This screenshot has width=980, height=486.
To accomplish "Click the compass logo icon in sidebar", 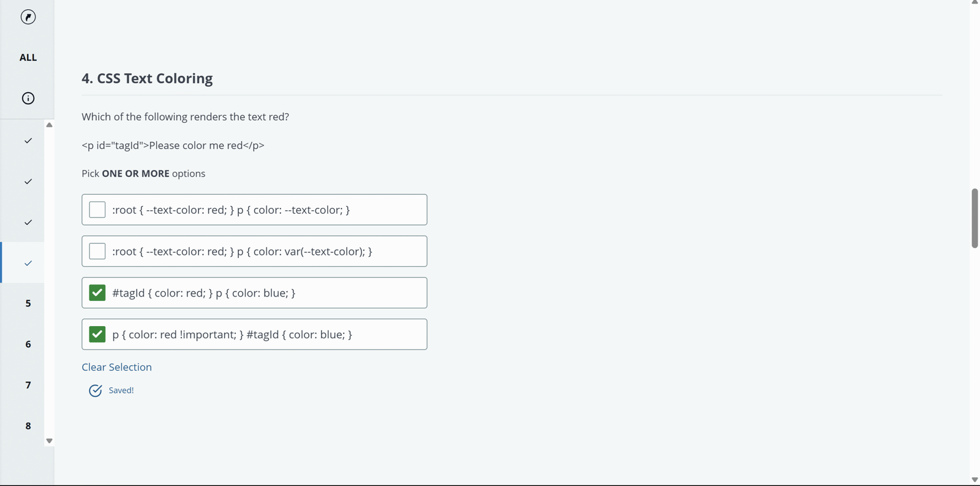I will (28, 17).
